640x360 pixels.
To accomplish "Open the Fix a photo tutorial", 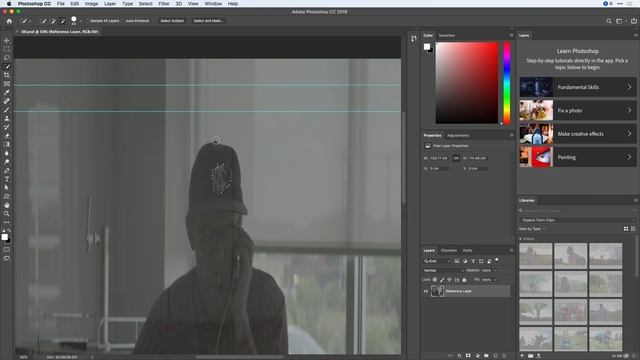I will pos(578,110).
